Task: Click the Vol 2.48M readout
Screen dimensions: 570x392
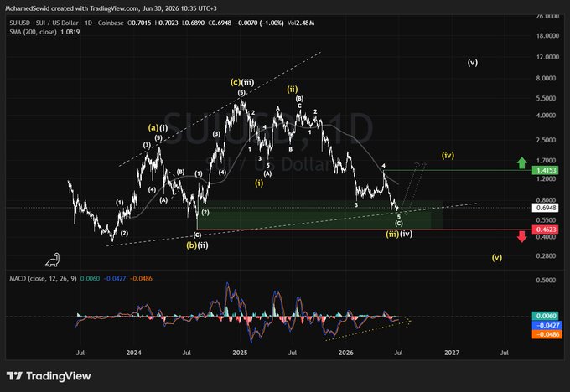Action: 301,23
